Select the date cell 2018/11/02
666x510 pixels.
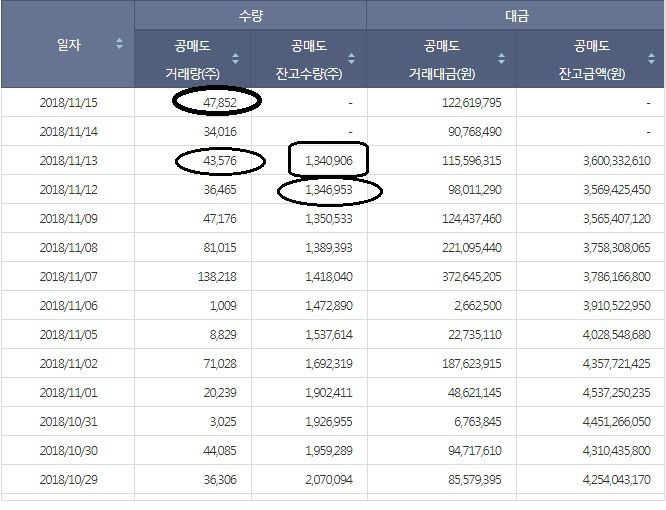pos(68,363)
